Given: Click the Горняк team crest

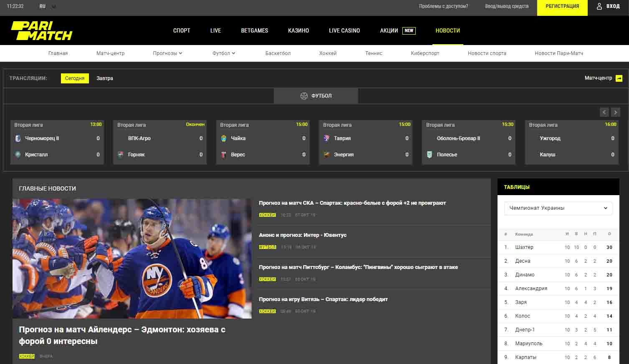Looking at the screenshot, I should pyautogui.click(x=121, y=155).
